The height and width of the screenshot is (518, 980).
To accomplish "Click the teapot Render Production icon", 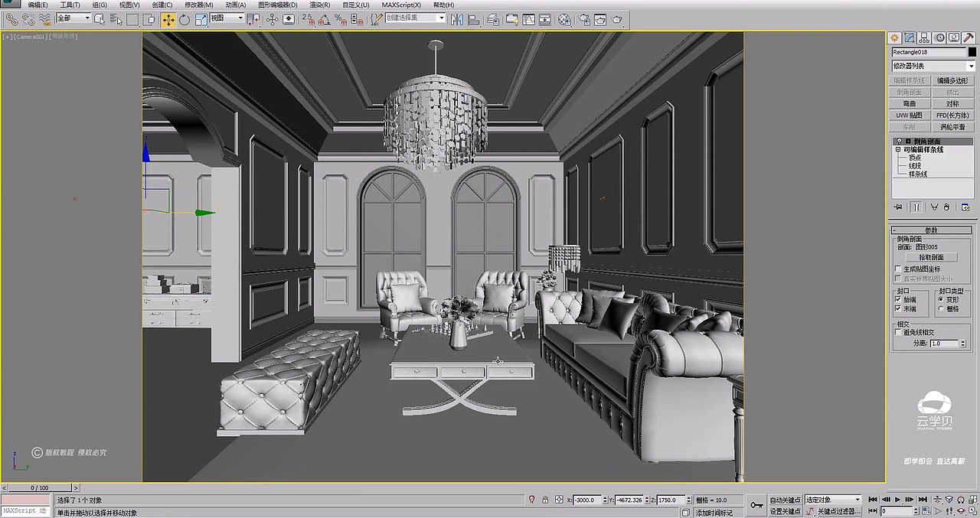I will pyautogui.click(x=617, y=19).
